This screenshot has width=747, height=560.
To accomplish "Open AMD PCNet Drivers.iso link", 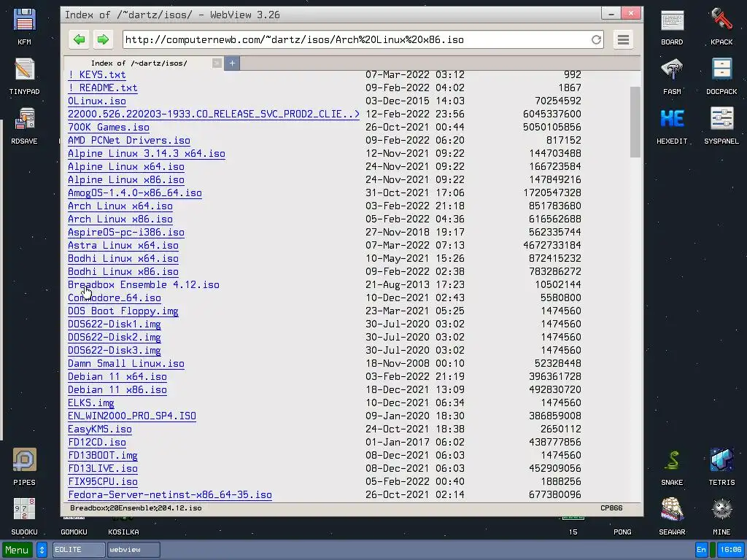I will tap(129, 141).
